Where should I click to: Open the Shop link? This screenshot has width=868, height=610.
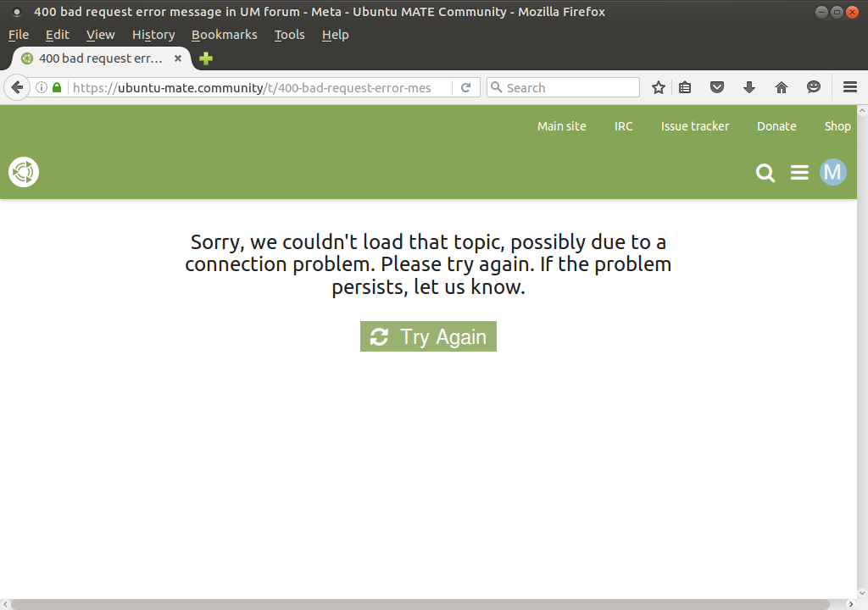click(x=837, y=126)
